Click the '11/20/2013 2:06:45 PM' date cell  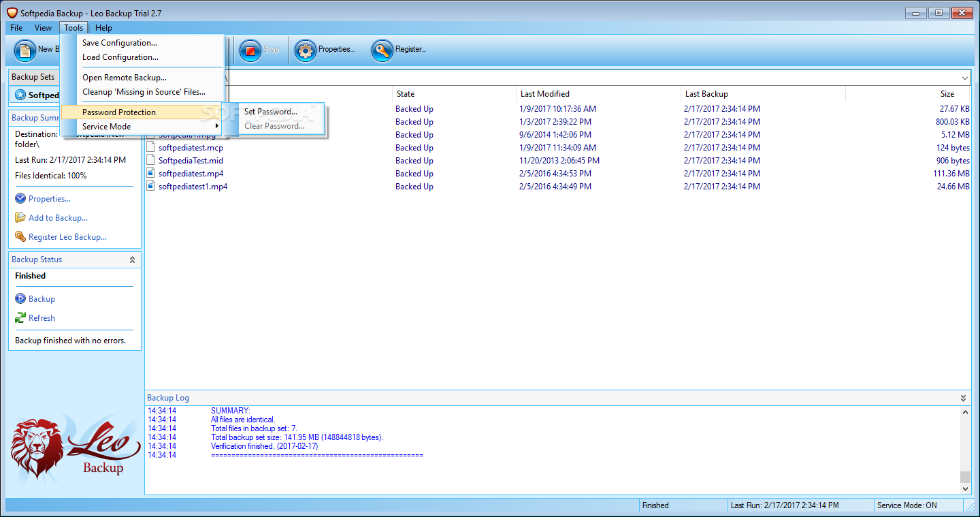coord(559,161)
